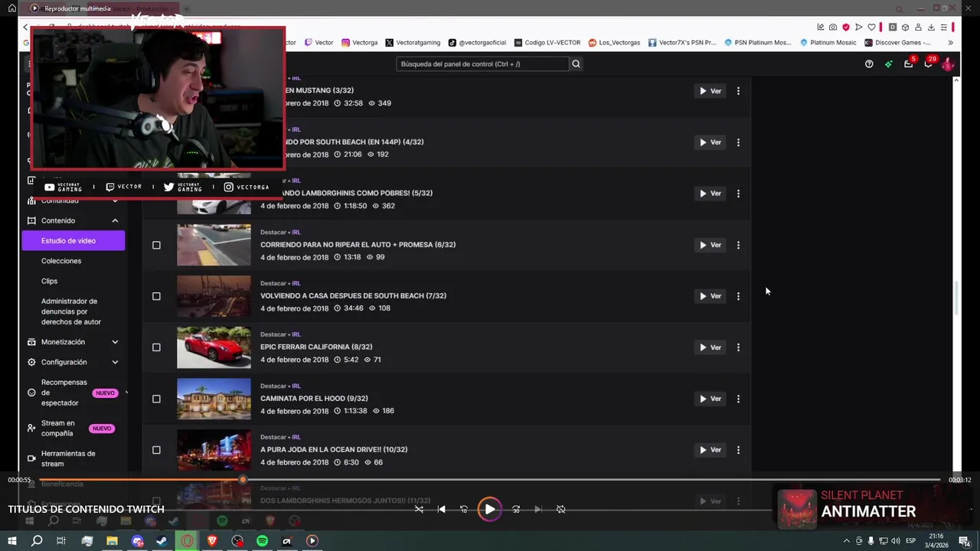Click the dashboard search input field
The image size is (980, 551).
482,64
